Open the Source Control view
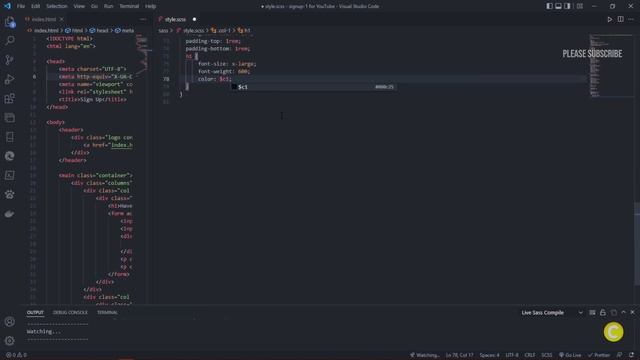 9,60
